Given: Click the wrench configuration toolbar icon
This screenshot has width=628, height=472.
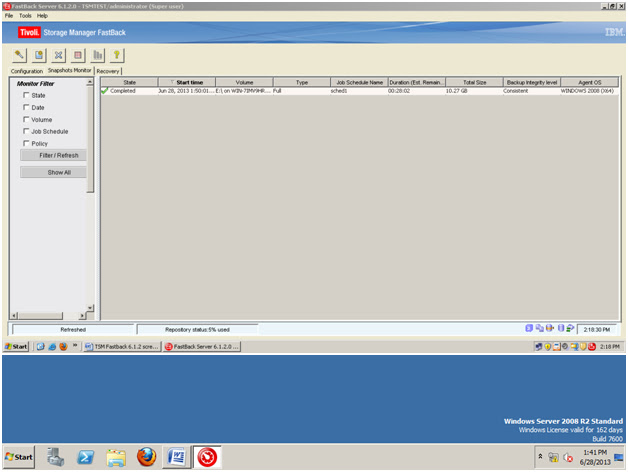Looking at the screenshot, I should pos(19,55).
